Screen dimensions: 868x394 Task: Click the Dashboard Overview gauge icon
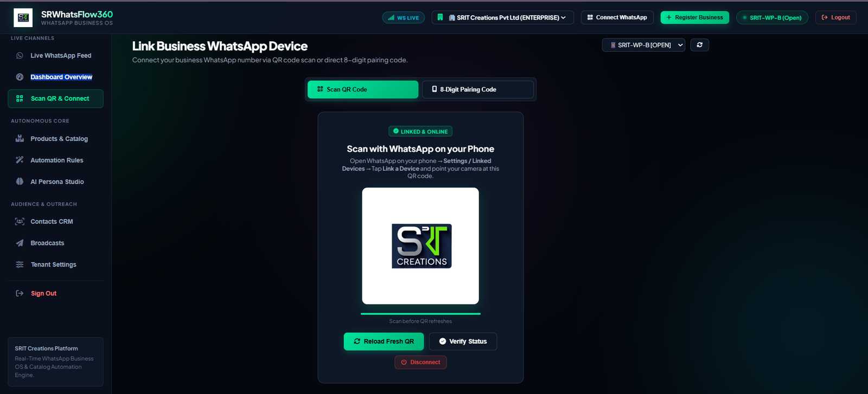tap(20, 77)
